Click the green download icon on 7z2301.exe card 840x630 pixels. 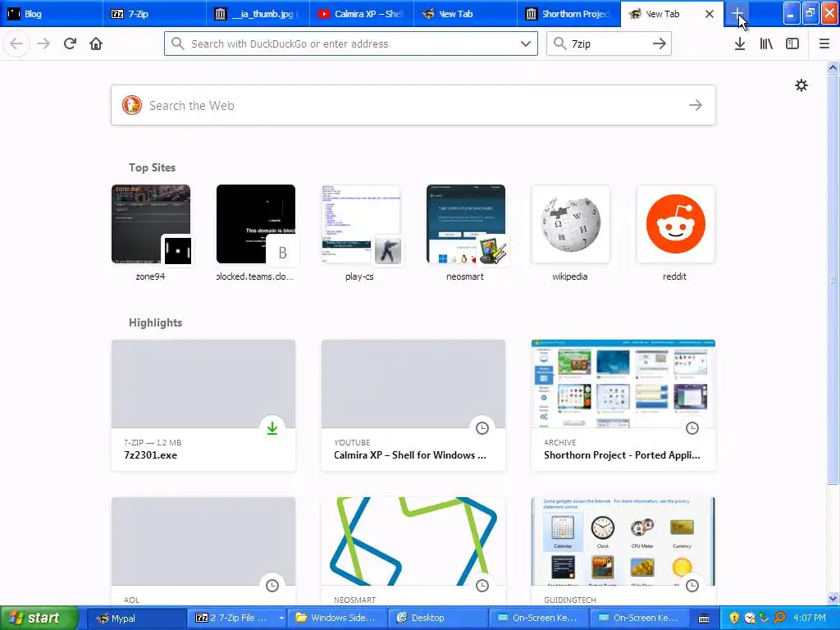tap(272, 428)
